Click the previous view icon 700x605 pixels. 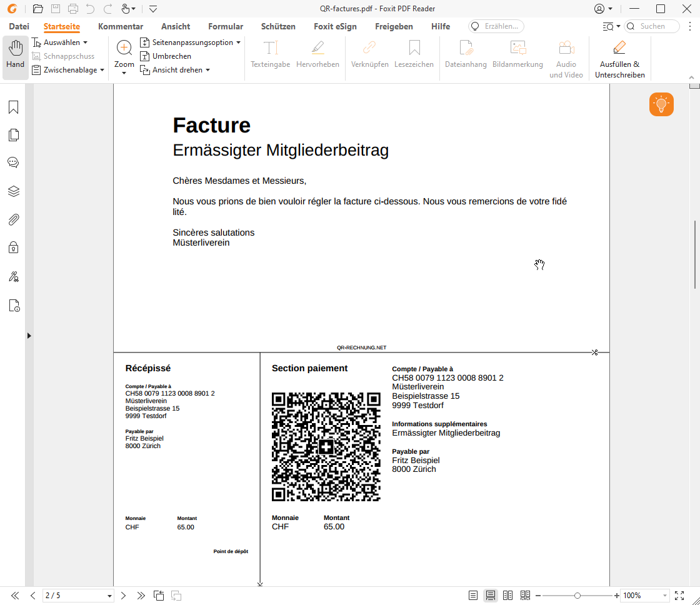(x=159, y=595)
